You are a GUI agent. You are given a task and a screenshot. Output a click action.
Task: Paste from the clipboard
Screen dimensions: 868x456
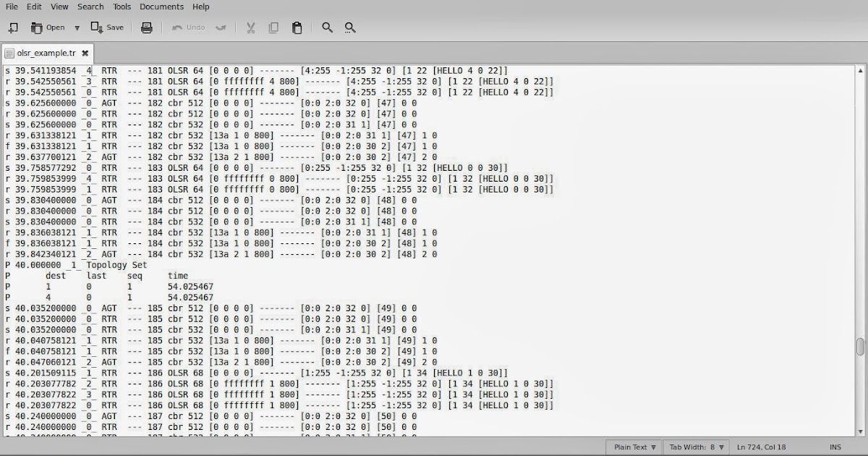(297, 27)
